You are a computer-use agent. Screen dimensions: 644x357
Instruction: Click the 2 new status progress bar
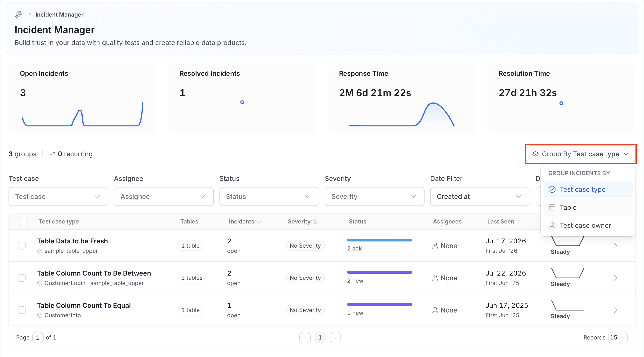tap(379, 272)
